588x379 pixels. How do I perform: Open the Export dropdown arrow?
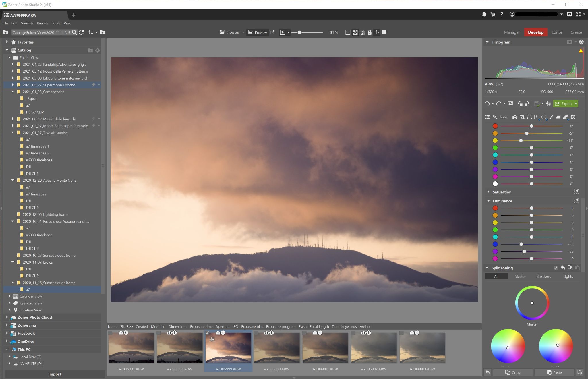(x=576, y=104)
